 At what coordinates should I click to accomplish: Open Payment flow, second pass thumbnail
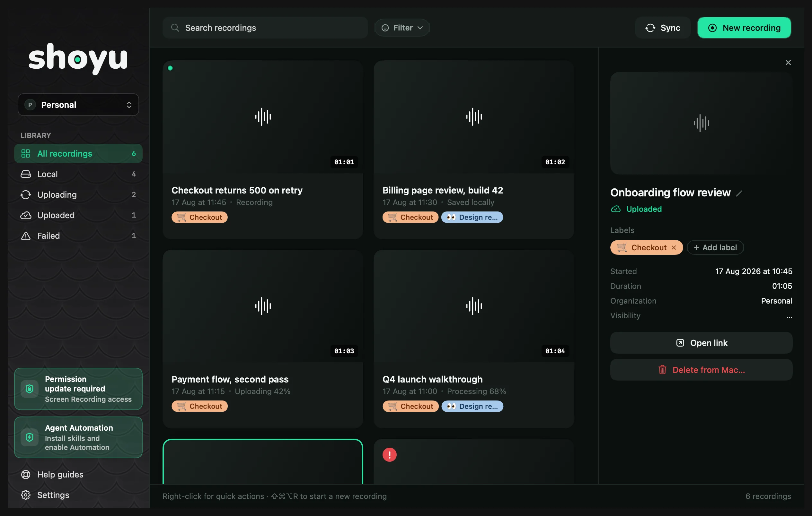tap(263, 306)
